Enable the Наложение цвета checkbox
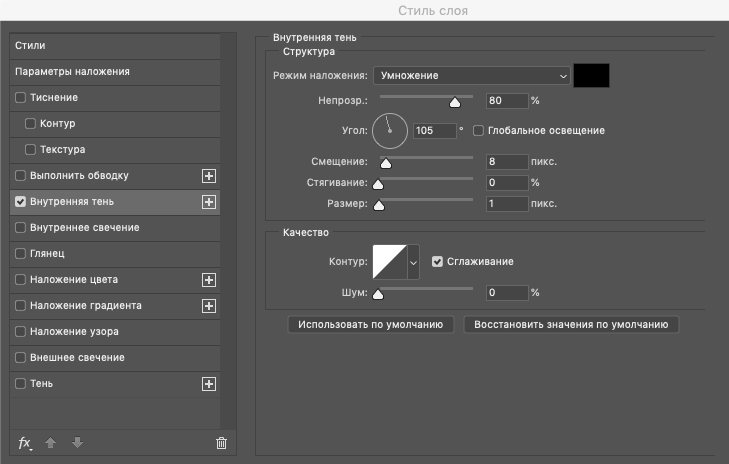 [20, 280]
